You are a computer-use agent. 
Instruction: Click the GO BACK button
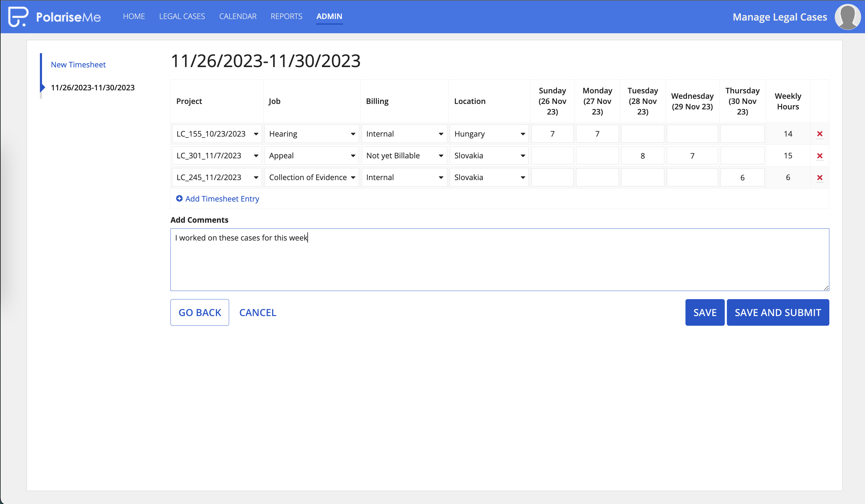tap(200, 312)
